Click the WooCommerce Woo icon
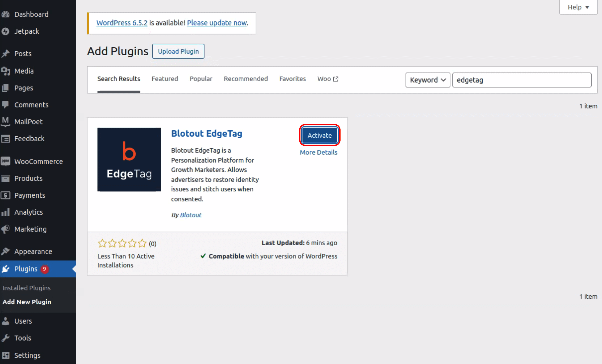602x364 pixels. pos(5,161)
